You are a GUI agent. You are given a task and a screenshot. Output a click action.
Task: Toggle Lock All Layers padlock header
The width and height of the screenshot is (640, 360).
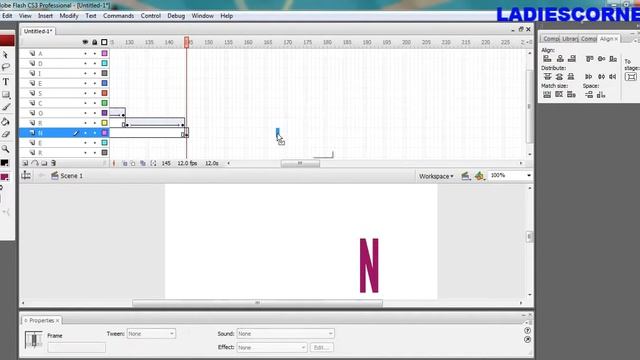(x=95, y=42)
